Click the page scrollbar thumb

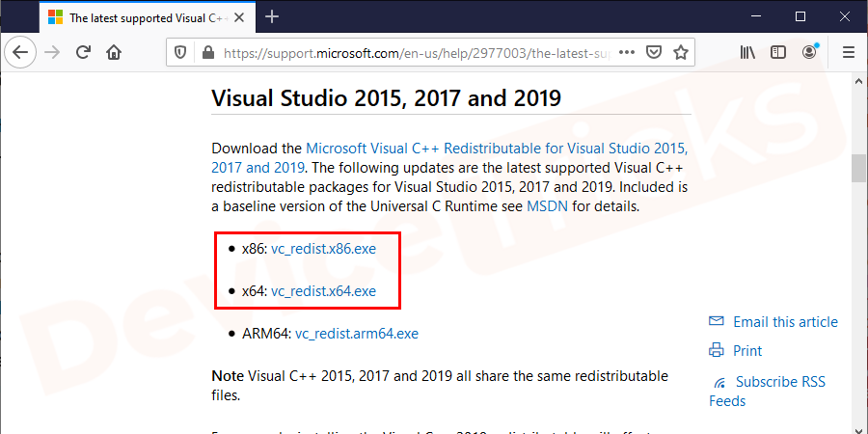click(858, 168)
